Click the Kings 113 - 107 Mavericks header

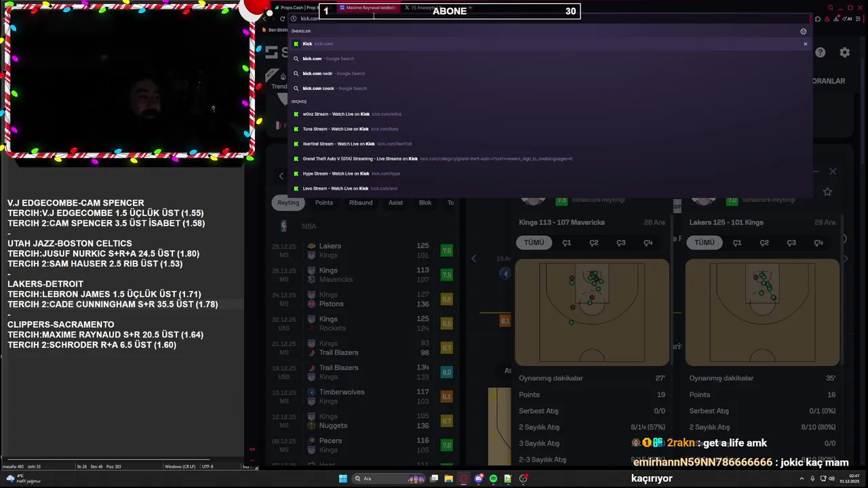(561, 222)
